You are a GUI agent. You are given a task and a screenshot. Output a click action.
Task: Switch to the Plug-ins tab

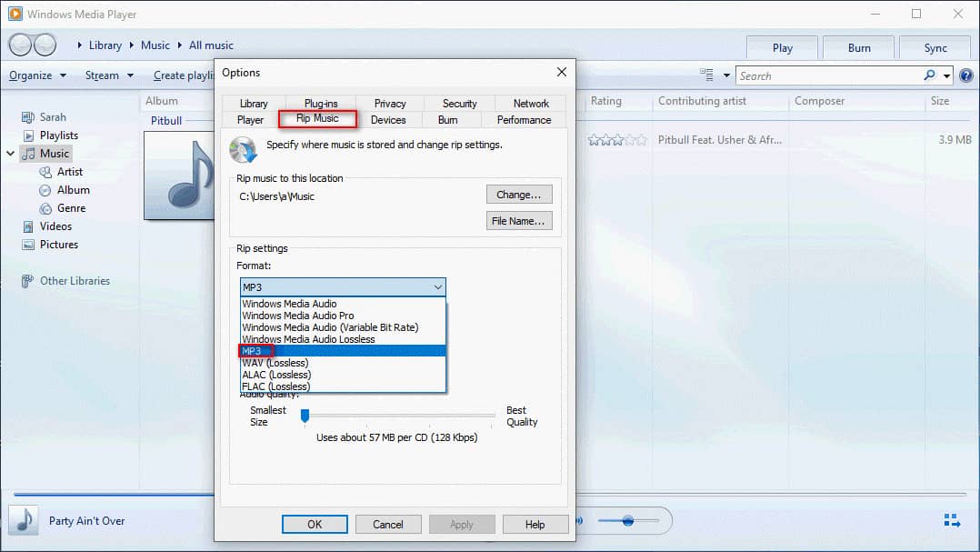(321, 103)
